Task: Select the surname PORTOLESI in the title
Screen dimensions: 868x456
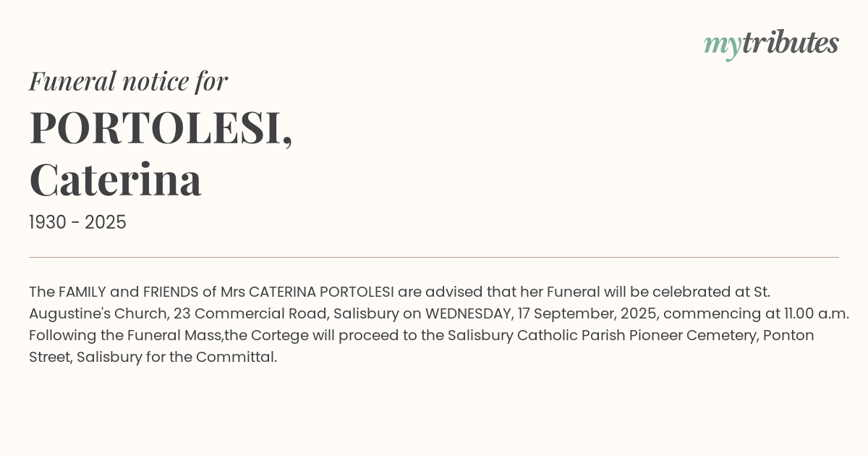Action: (x=156, y=128)
